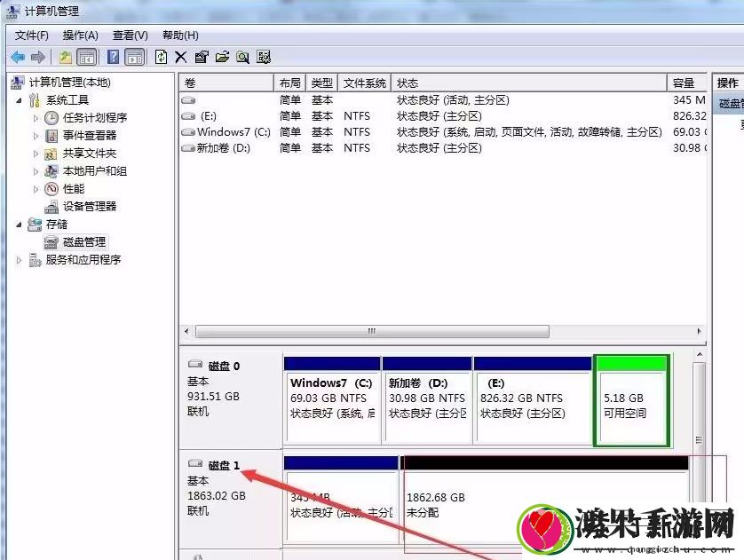Click the 磁盘 1 label

tap(224, 466)
